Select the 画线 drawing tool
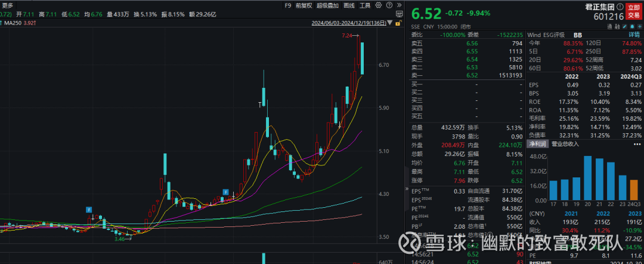Screen dimensions: 644x264 [x=349, y=5]
